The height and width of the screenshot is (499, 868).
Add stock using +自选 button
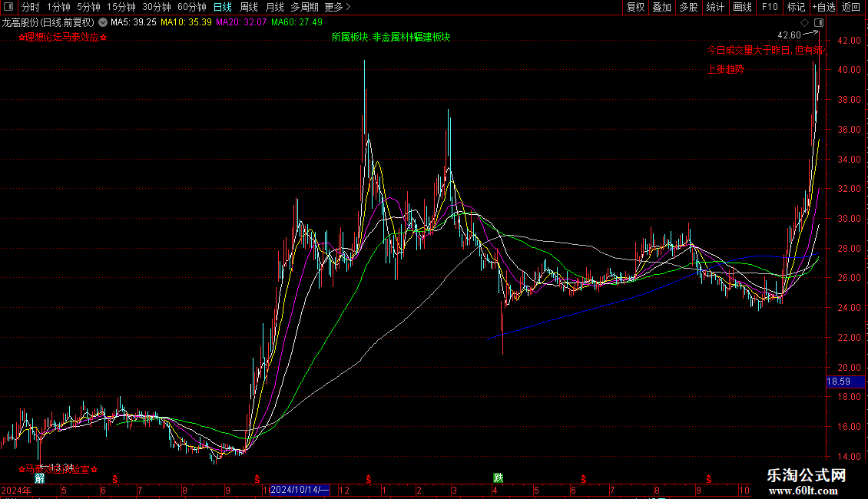[823, 7]
